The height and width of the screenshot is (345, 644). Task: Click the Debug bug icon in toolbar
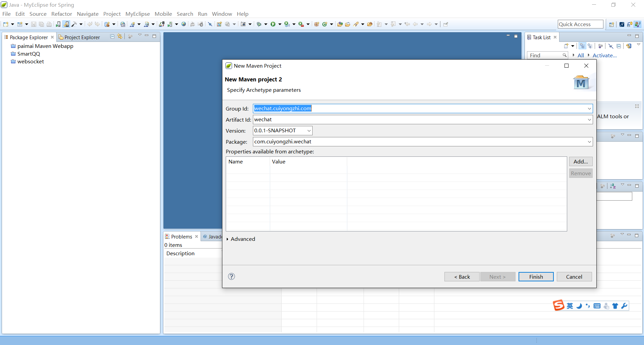point(259,24)
